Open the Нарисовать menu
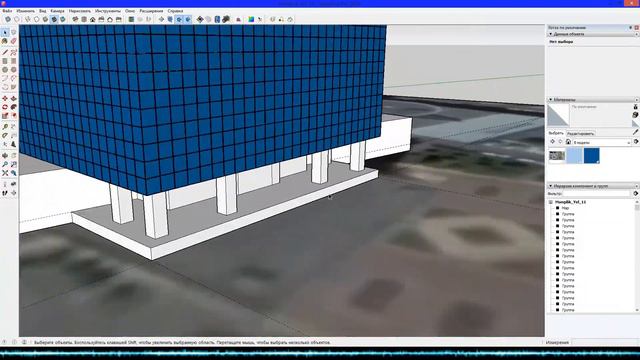The image size is (640, 360). coord(80,11)
